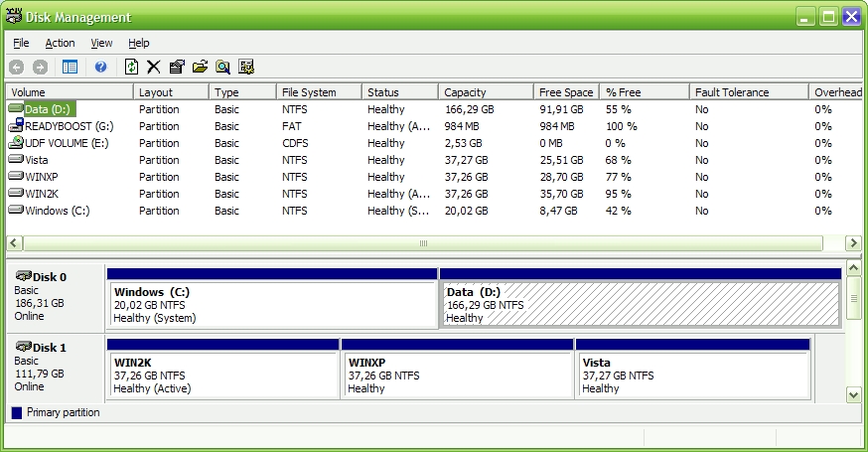
Task: Select Windows (C:) partition on Disk 0
Action: [272, 299]
